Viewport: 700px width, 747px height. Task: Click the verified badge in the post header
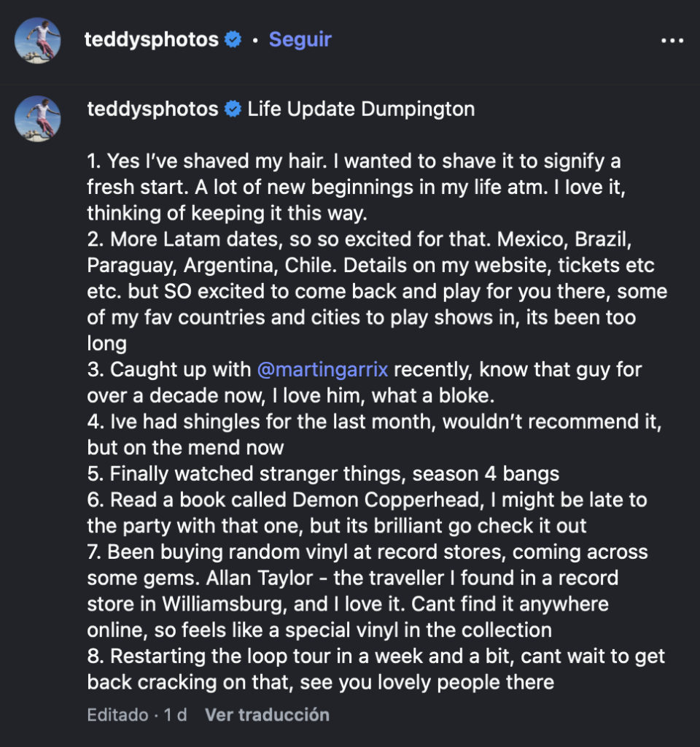233,39
